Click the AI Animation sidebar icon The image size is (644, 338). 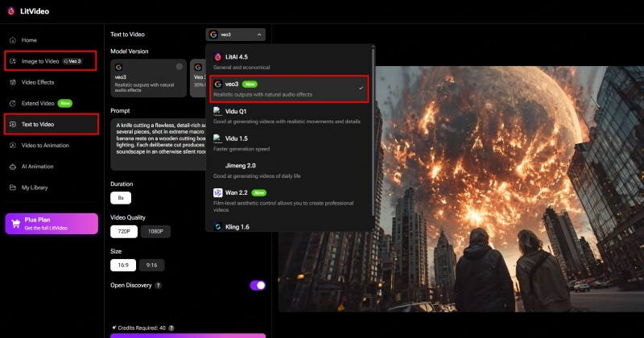tap(12, 167)
